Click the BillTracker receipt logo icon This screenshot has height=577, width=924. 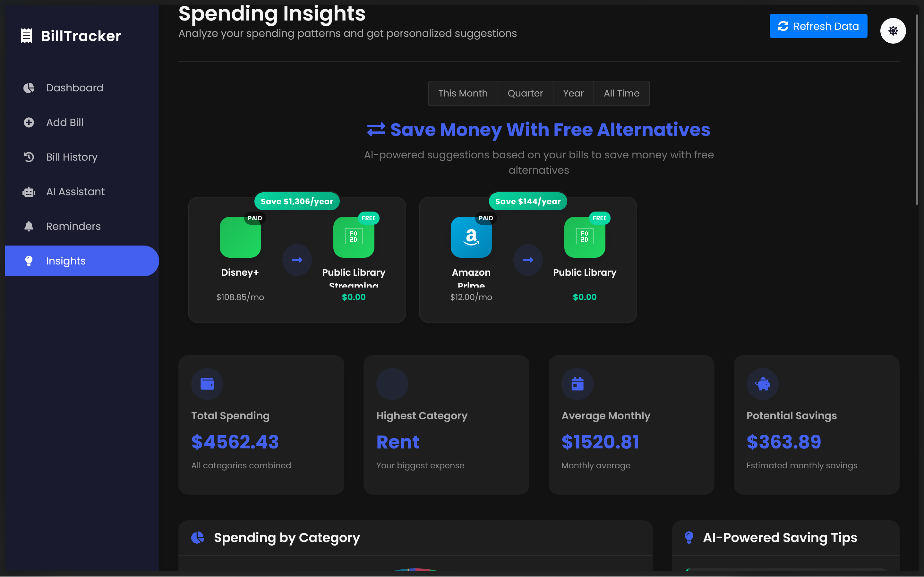[26, 36]
